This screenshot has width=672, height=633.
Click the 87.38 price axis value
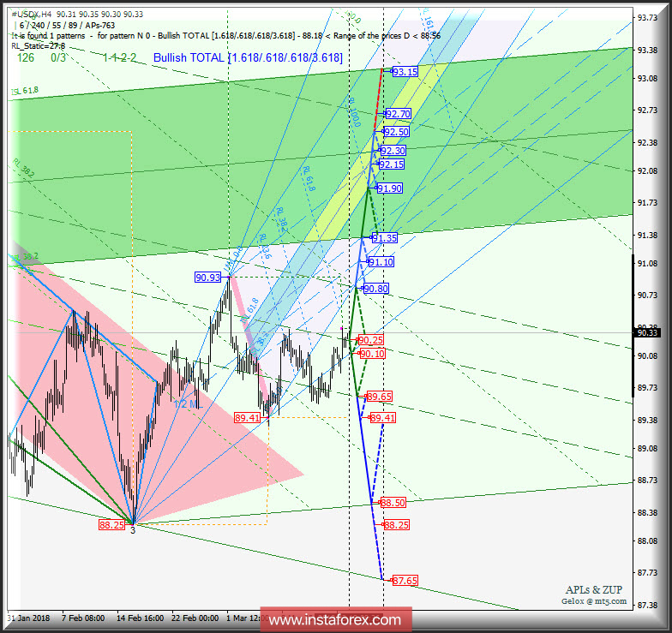647,605
